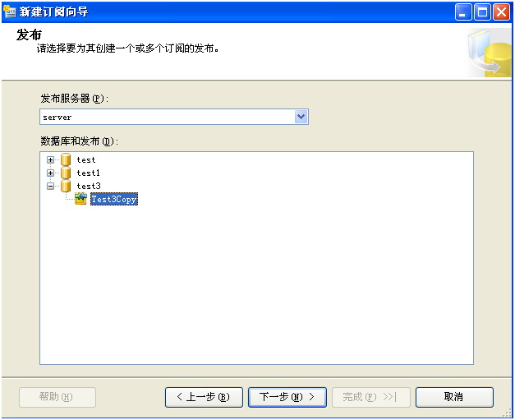Click the test1 database cylinder icon
515x420 pixels.
[x=66, y=173]
